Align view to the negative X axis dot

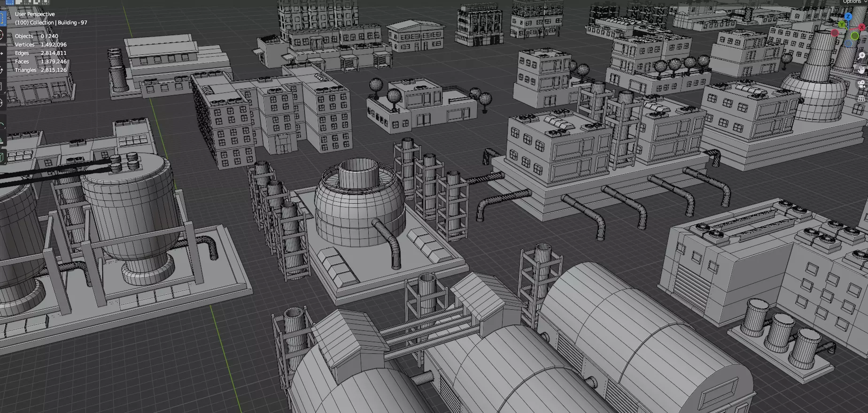click(x=835, y=33)
